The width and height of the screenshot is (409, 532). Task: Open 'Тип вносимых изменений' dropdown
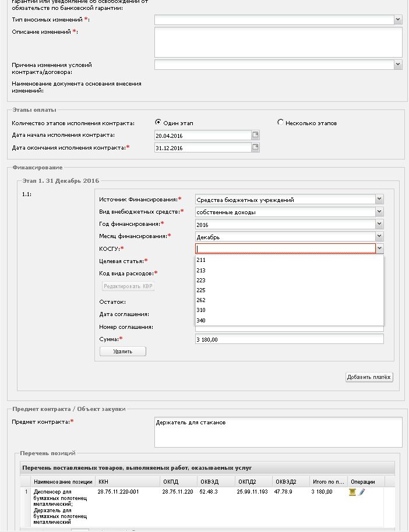click(x=398, y=20)
